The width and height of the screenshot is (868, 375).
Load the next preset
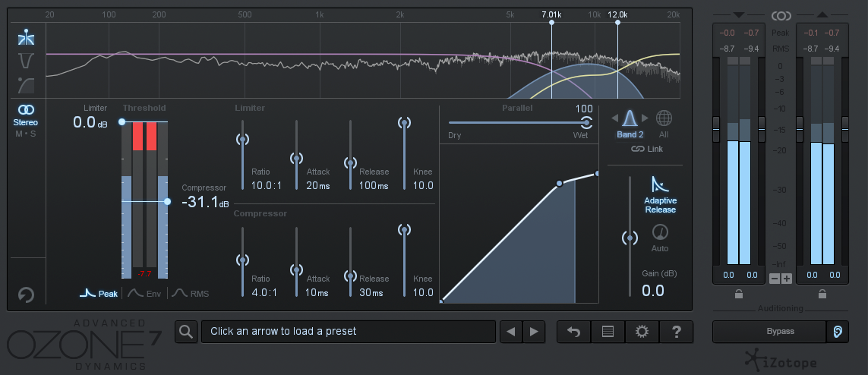click(x=534, y=331)
